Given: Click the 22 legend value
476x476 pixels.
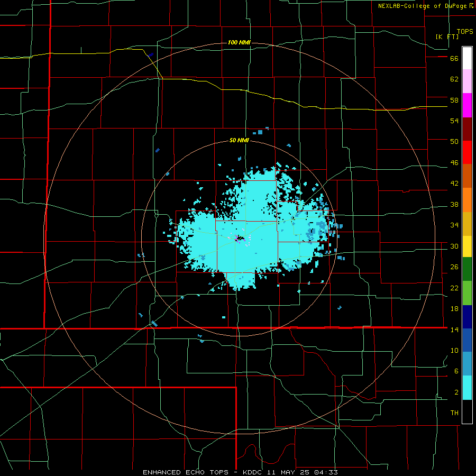Looking at the screenshot, I should point(454,288).
